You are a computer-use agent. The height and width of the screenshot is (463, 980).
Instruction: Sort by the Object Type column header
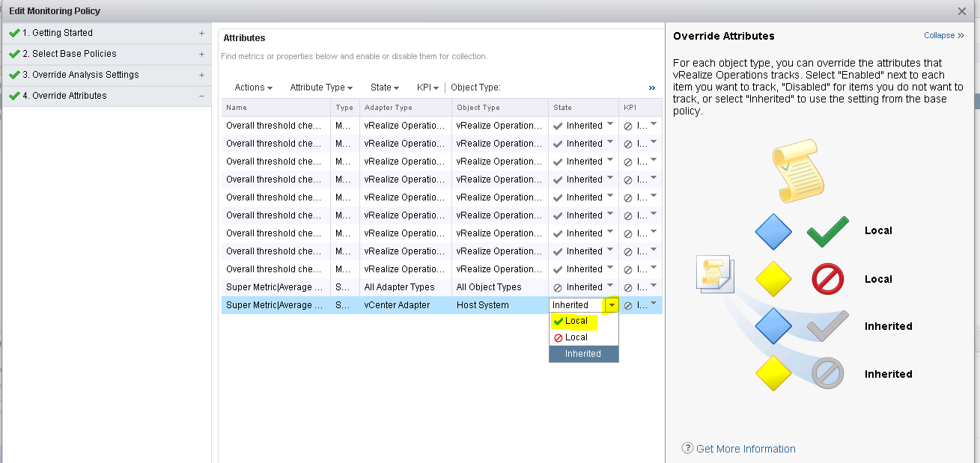(500, 108)
